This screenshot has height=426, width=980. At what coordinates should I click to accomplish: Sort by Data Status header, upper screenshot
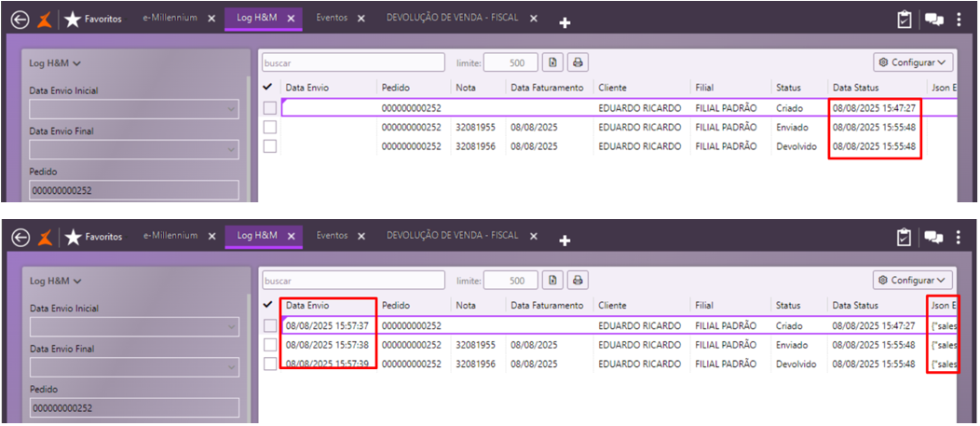(x=855, y=89)
